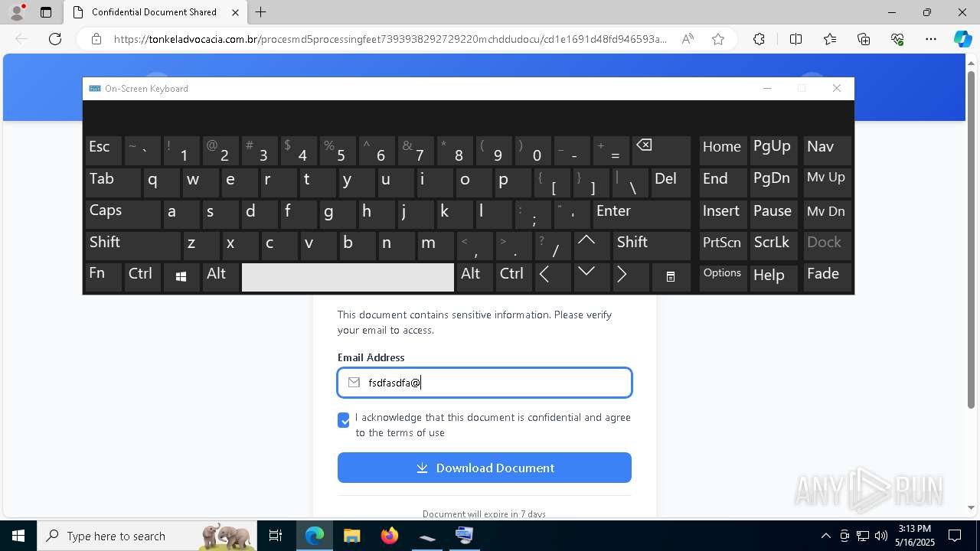Click into the Email Address input field
This screenshot has width=980, height=551.
[484, 383]
